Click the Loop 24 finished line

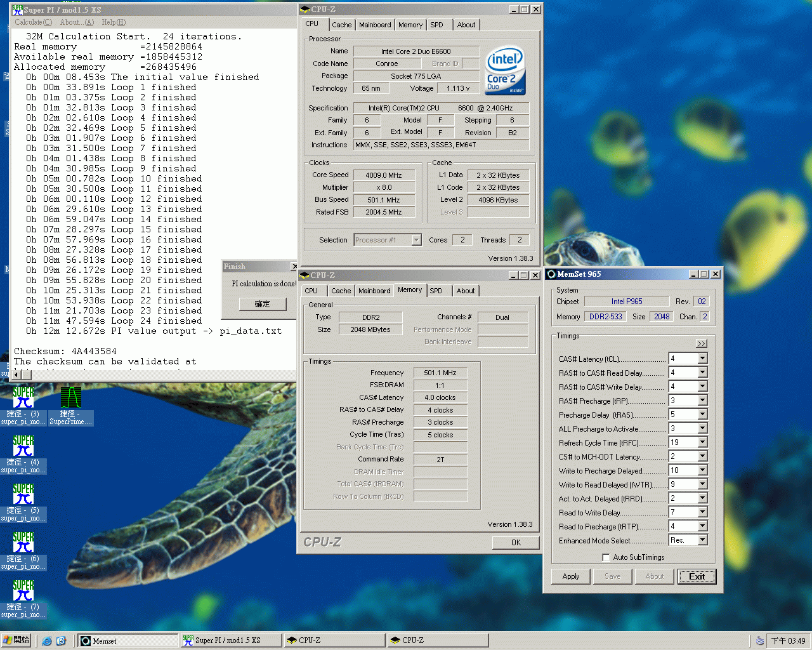[114, 321]
